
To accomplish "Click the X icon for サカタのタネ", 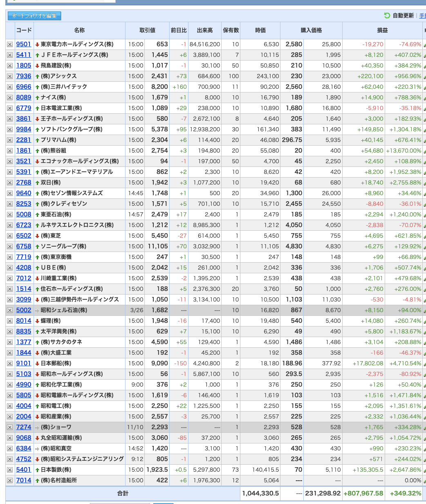I will [x=10, y=342].
